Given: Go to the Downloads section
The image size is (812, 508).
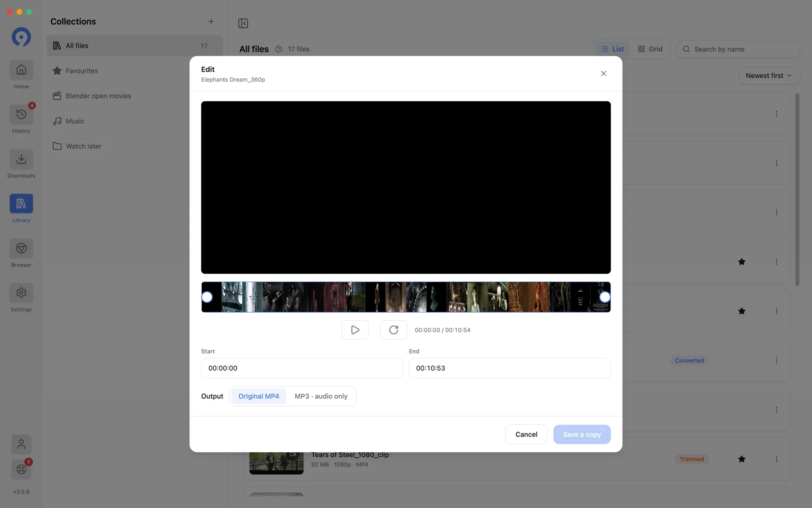Looking at the screenshot, I should [21, 164].
